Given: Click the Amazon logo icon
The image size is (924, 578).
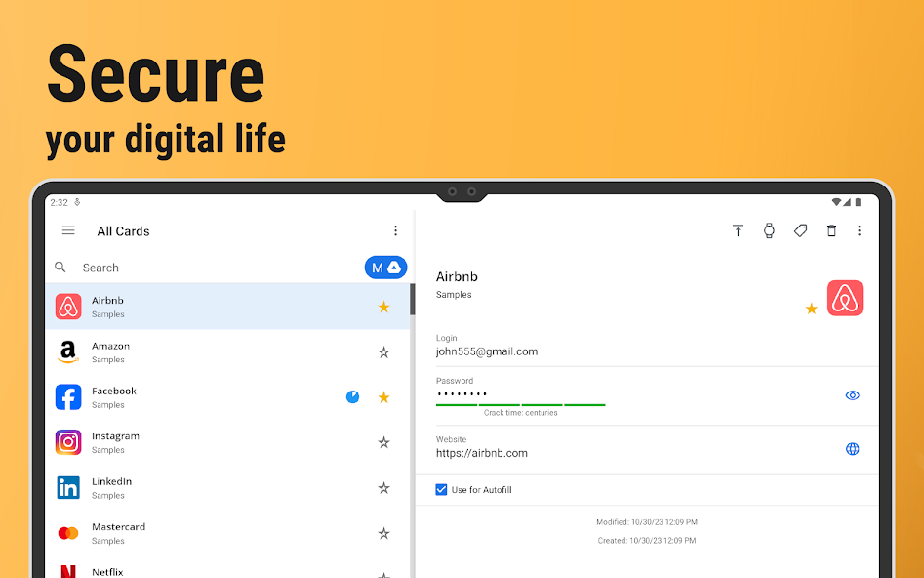Looking at the screenshot, I should (68, 352).
